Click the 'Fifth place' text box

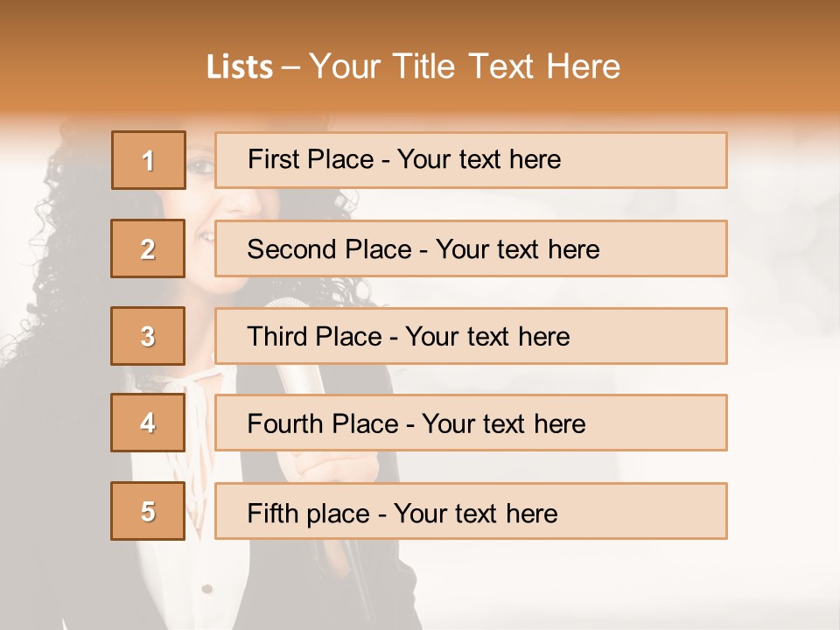click(471, 511)
